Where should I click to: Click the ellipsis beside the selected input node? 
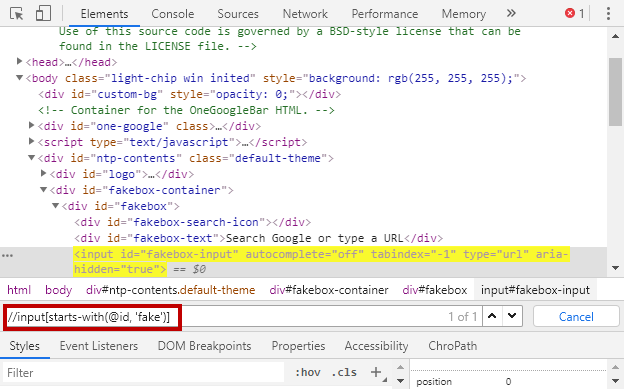click(x=7, y=255)
